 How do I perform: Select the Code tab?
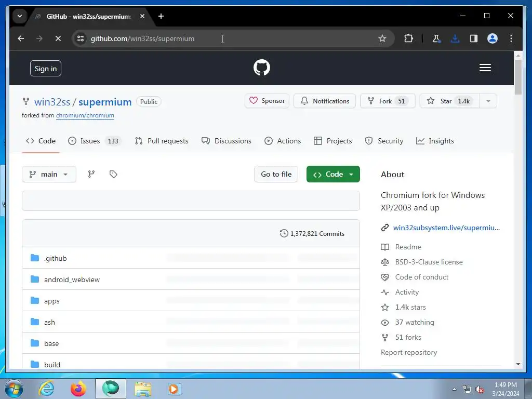click(41, 141)
